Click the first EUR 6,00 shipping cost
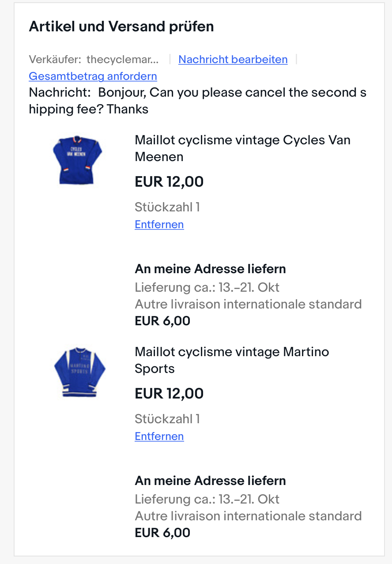 pos(162,321)
